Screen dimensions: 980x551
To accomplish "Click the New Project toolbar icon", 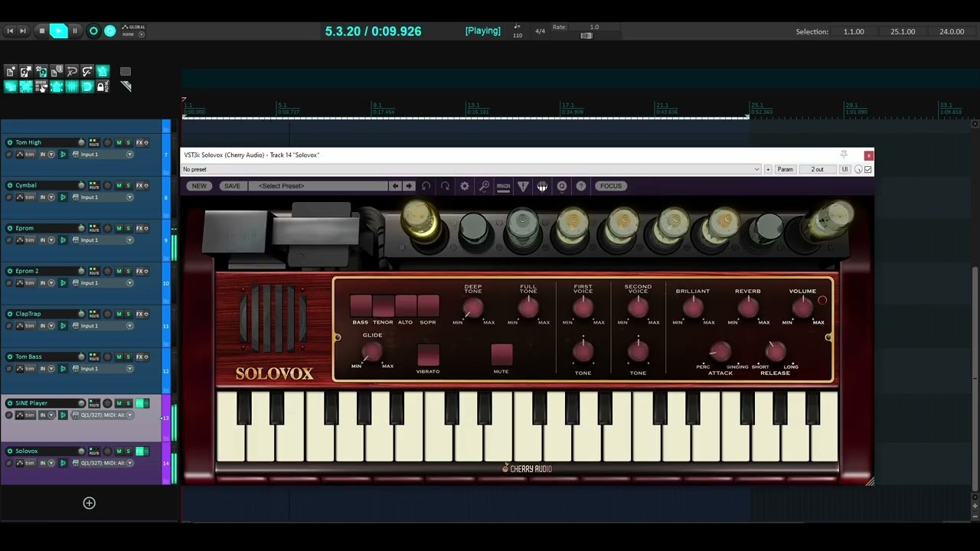I will [x=11, y=71].
